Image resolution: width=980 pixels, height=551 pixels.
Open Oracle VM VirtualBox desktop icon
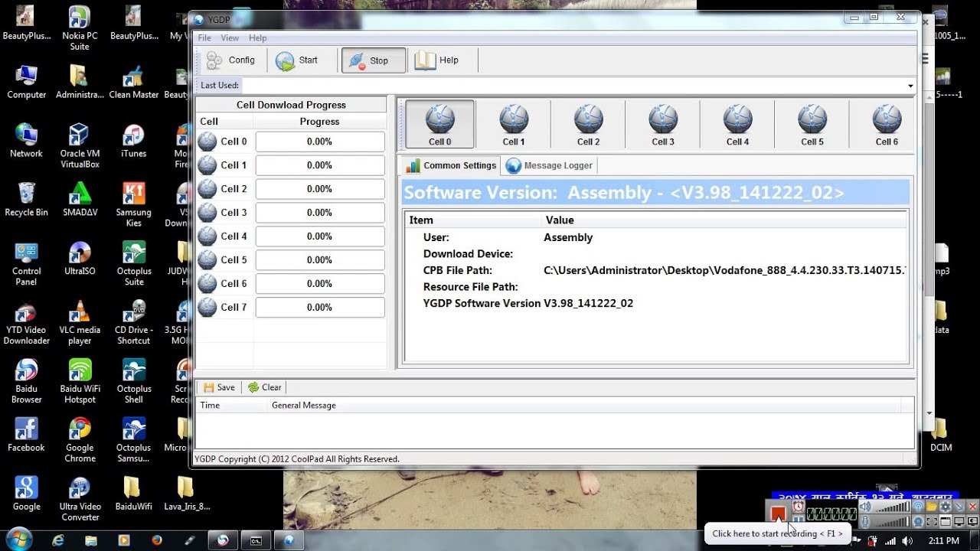click(80, 145)
